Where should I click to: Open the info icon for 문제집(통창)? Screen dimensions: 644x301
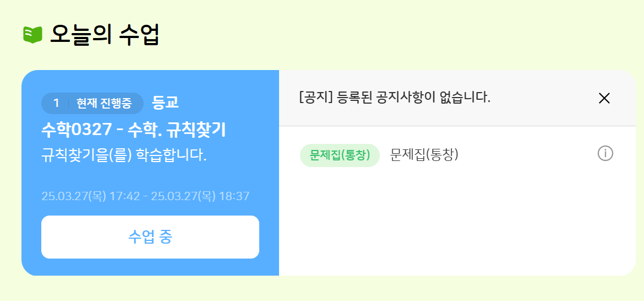click(x=605, y=154)
